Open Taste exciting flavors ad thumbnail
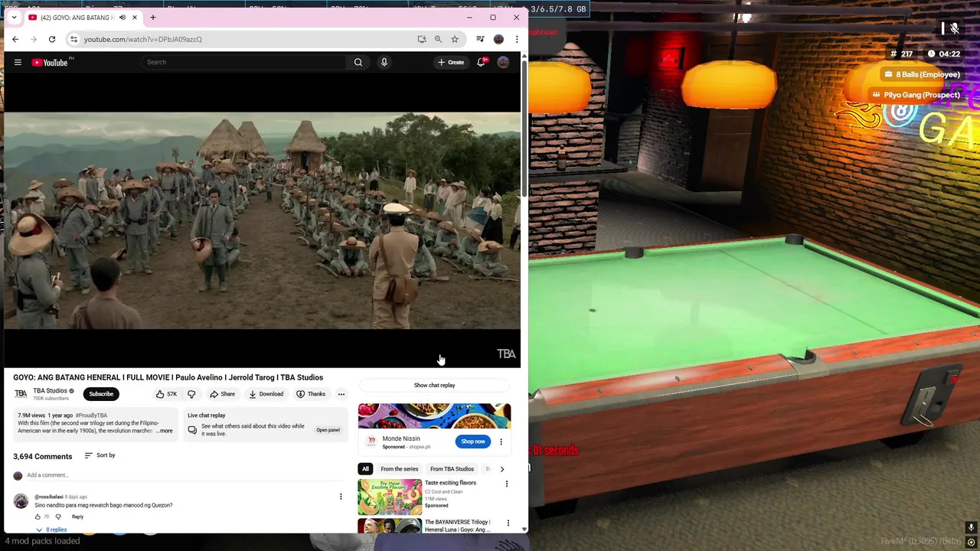The width and height of the screenshot is (980, 551). [390, 497]
